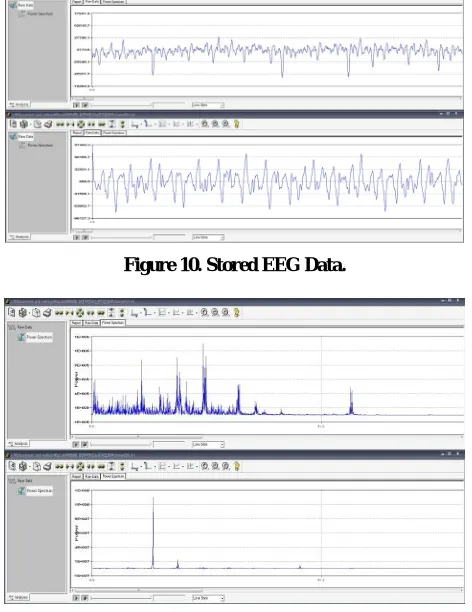Switch to Power Spectrum tab in the raw EEG waveform window
The width and height of the screenshot is (472, 612).
114,133
